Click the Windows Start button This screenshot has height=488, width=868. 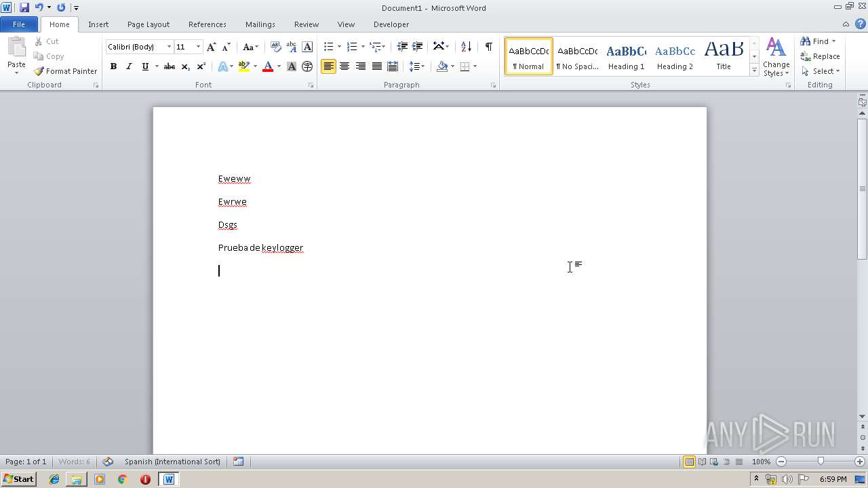pos(18,479)
